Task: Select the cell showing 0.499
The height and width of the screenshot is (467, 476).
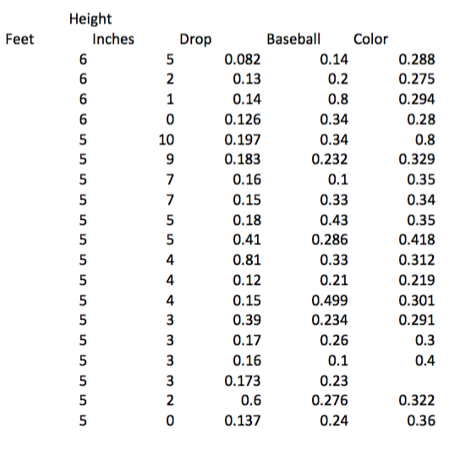Action: pyautogui.click(x=330, y=300)
